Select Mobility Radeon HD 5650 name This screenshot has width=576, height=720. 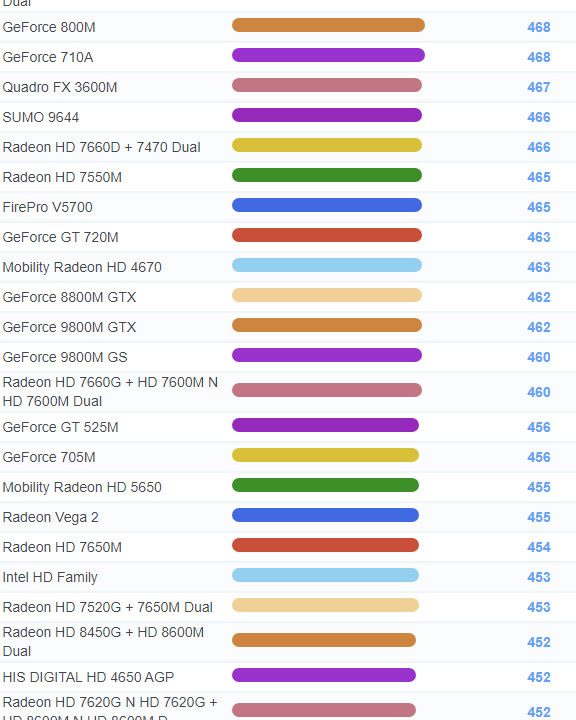pyautogui.click(x=82, y=487)
